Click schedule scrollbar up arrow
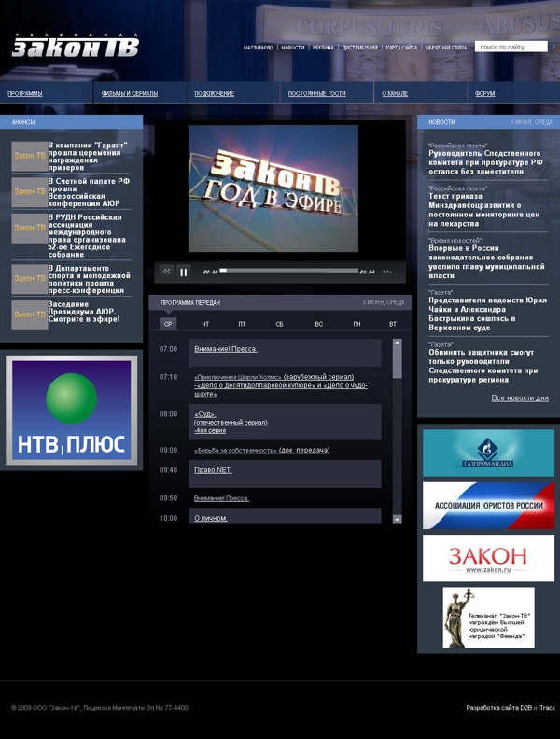Image resolution: width=560 pixels, height=739 pixels. [397, 343]
